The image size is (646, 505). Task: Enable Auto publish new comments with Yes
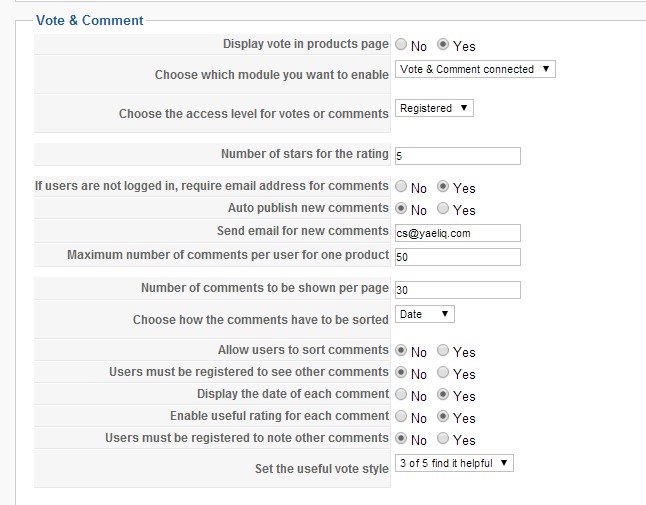[444, 210]
